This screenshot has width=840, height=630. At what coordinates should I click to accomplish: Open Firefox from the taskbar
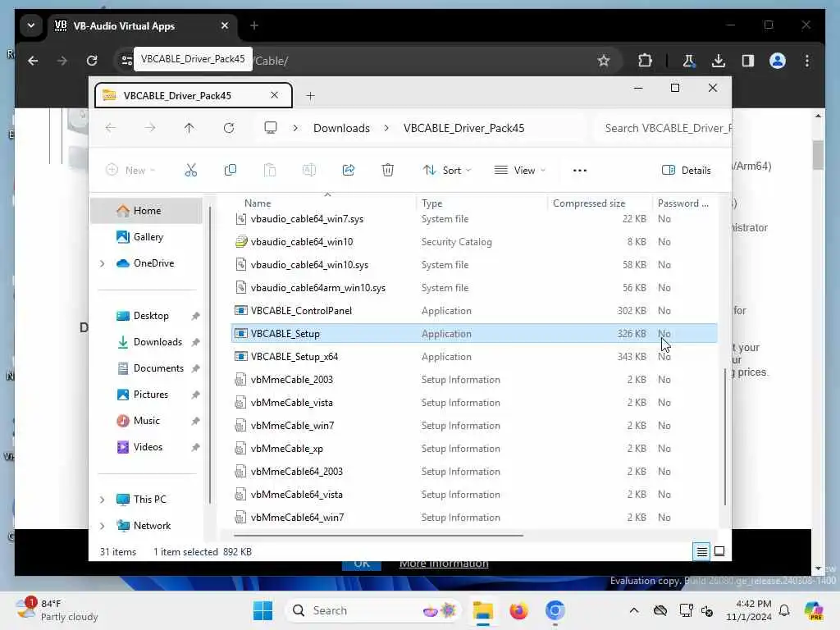pos(518,610)
